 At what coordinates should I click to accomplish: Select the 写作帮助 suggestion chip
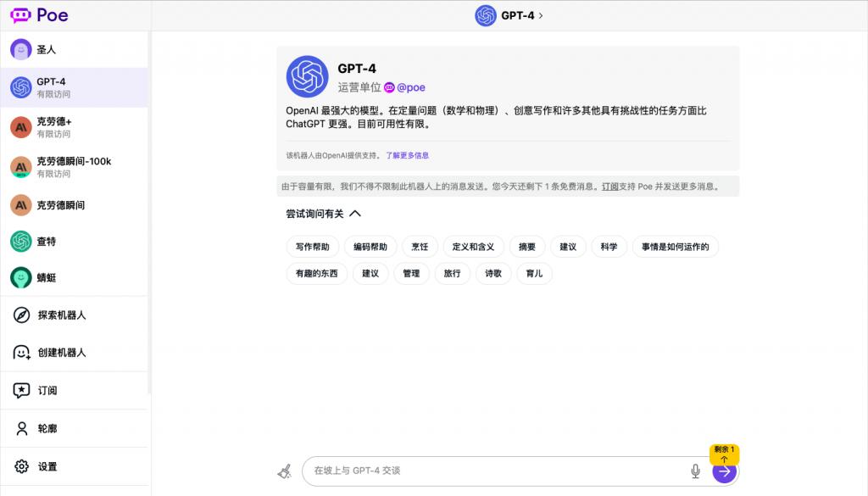[x=312, y=247]
